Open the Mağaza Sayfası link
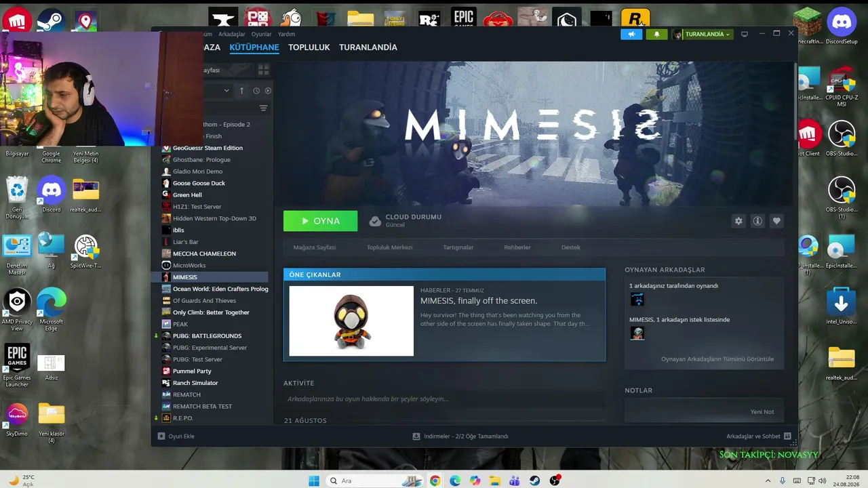This screenshot has width=868, height=488. pos(315,247)
